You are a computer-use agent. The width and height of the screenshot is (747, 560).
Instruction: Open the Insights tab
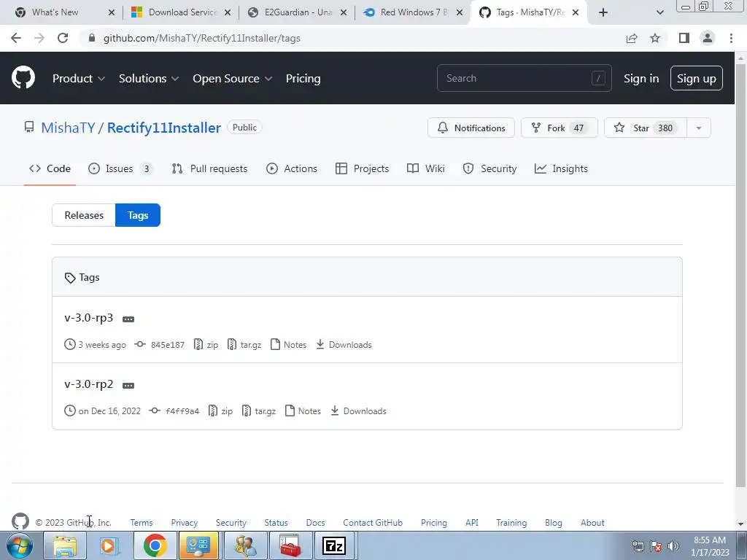pyautogui.click(x=561, y=168)
